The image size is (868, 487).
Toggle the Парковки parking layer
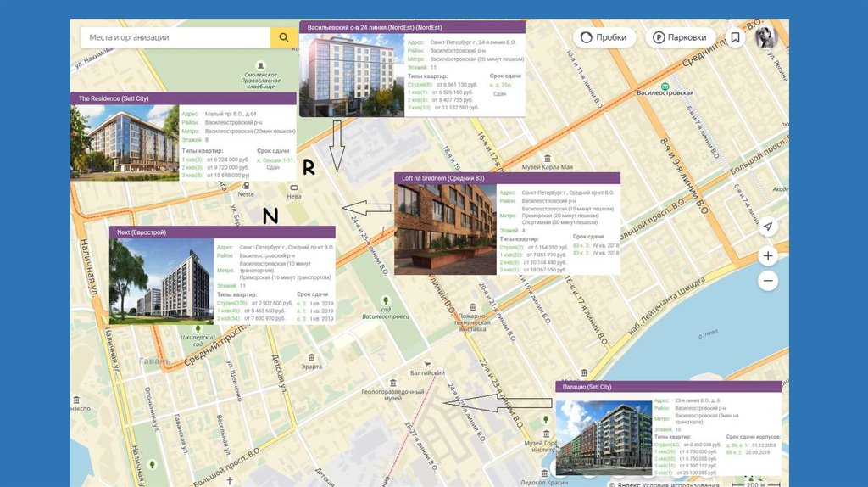(x=680, y=37)
